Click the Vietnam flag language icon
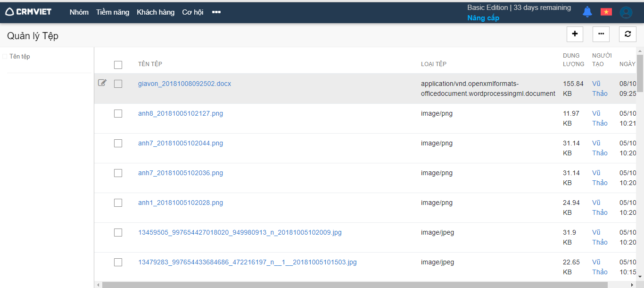Screen dimensions: 644x288 [x=606, y=12]
